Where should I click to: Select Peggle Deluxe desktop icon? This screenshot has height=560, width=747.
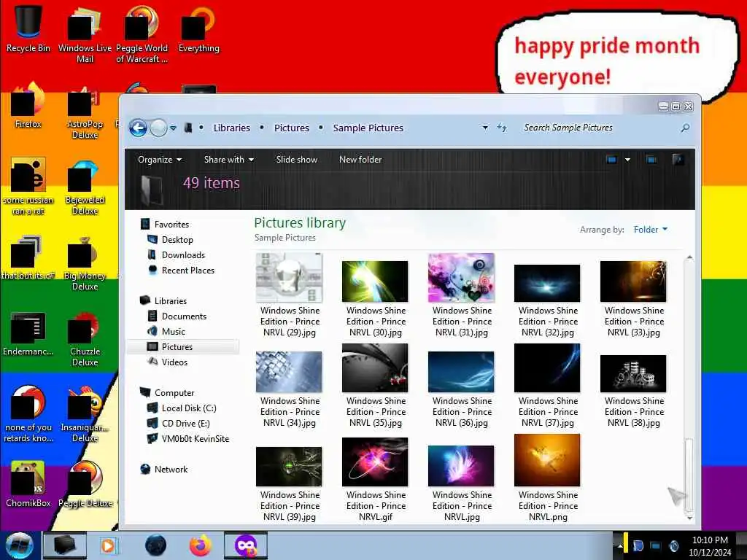pyautogui.click(x=86, y=484)
